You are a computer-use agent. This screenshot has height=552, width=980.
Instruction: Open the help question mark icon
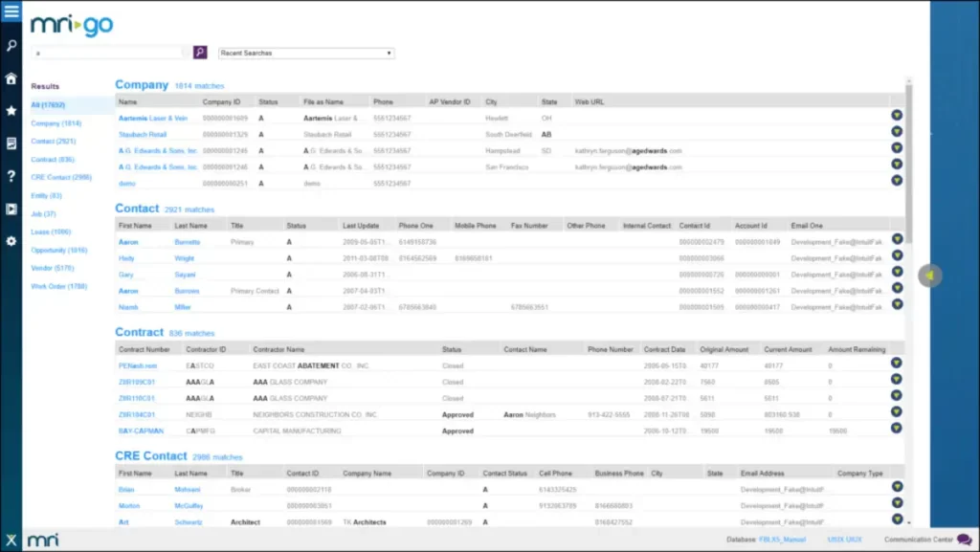(11, 176)
